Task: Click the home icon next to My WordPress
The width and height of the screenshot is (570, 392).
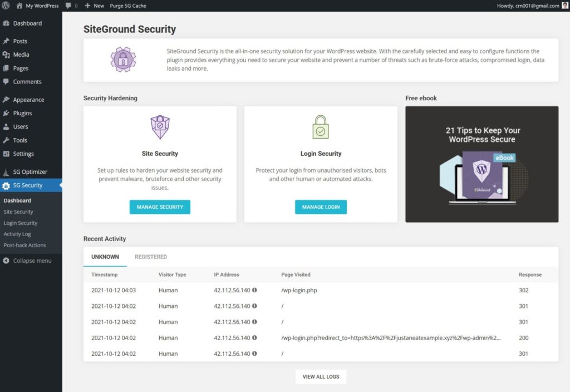Action: click(19, 6)
